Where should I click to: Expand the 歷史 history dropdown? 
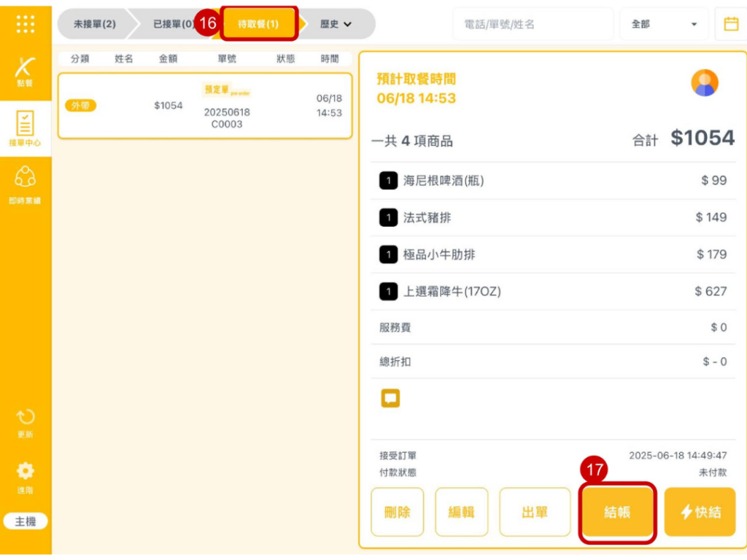336,24
